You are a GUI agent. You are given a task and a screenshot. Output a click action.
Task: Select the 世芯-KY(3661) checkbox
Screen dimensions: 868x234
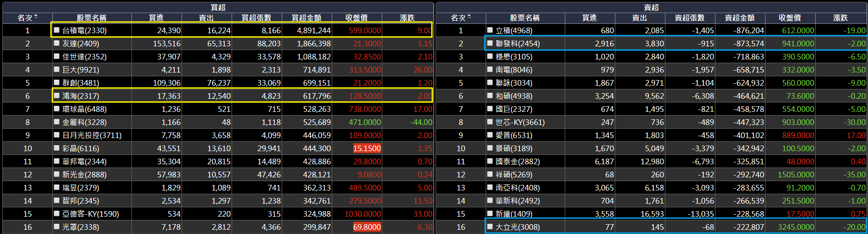490,122
